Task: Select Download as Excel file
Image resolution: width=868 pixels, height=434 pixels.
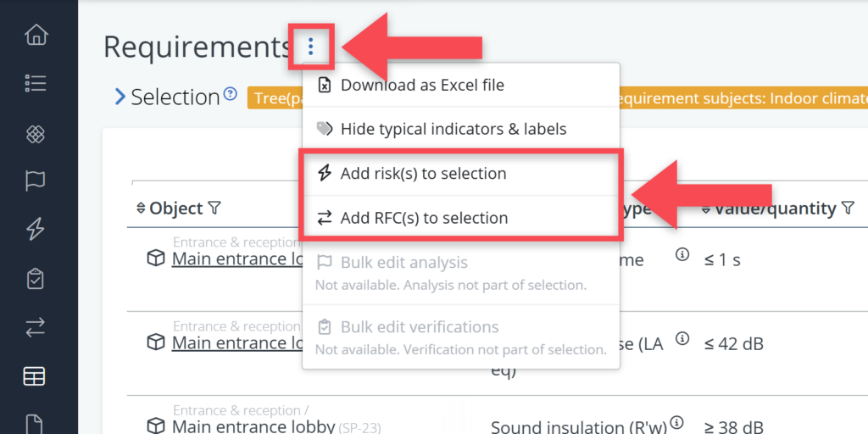Action: click(x=422, y=85)
